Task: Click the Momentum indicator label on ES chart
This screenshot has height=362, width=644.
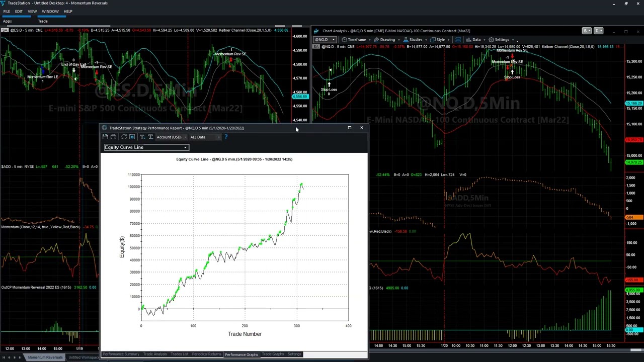Action: pos(41,227)
